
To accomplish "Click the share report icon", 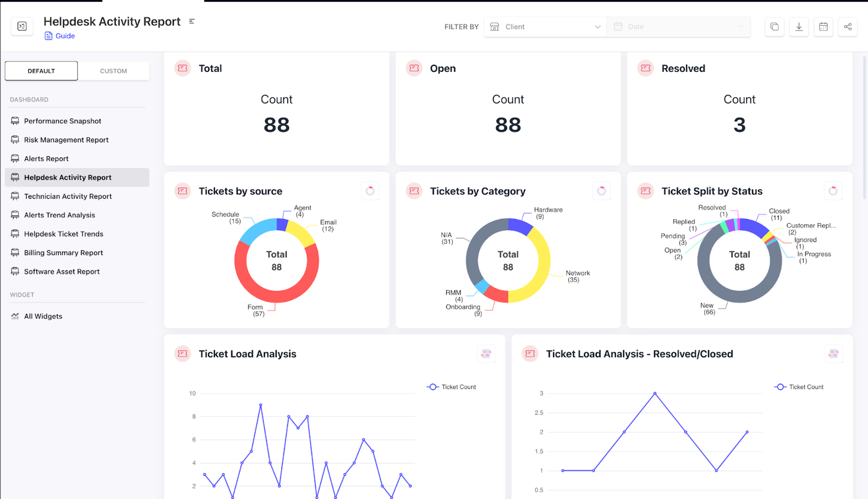I will 848,26.
